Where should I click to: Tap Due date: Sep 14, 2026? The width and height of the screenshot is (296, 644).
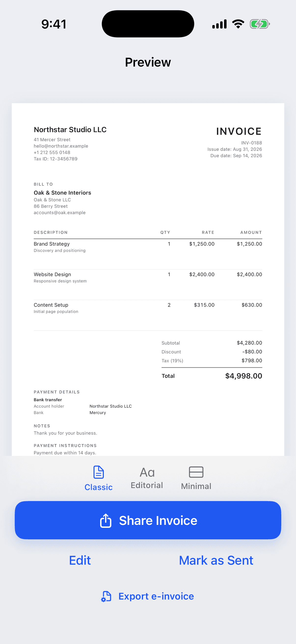236,155
